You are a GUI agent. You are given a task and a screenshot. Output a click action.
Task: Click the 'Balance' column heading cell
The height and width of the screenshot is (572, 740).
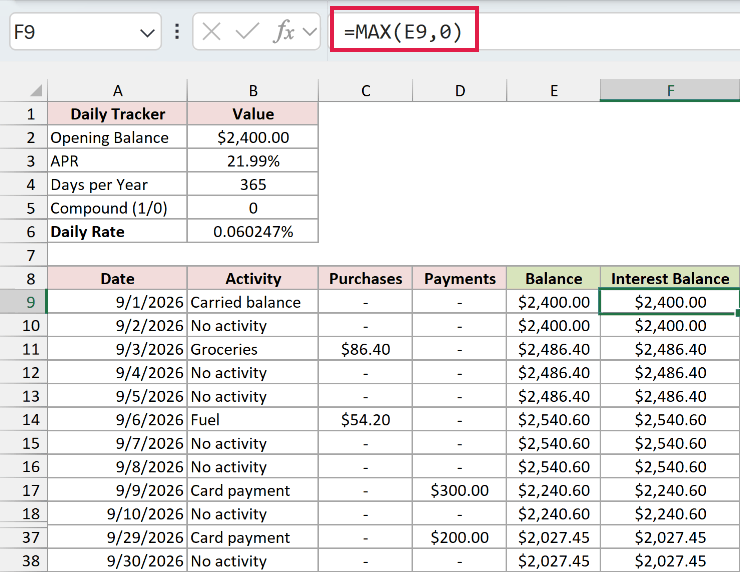(554, 278)
